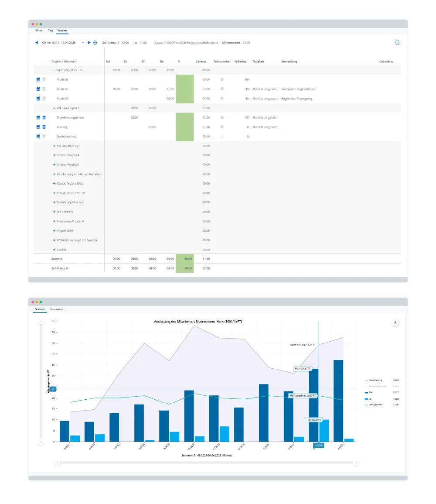The height and width of the screenshot is (504, 436).
Task: Delete the Projektmanagement time entry
Action: tap(44, 117)
